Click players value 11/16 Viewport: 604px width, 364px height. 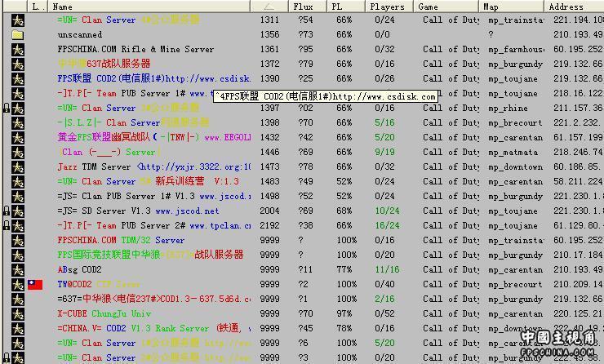387,269
